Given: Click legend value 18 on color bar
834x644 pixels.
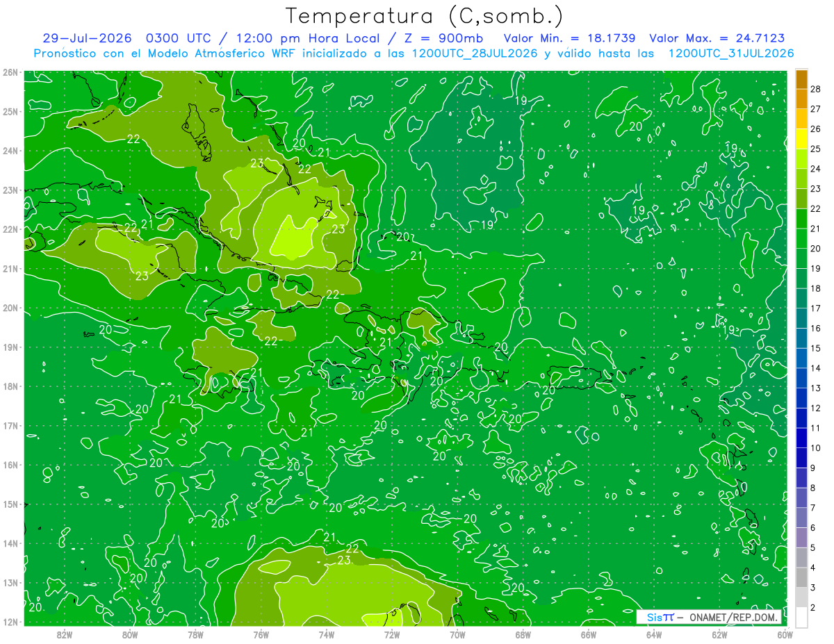Looking at the screenshot, I should tap(816, 289).
